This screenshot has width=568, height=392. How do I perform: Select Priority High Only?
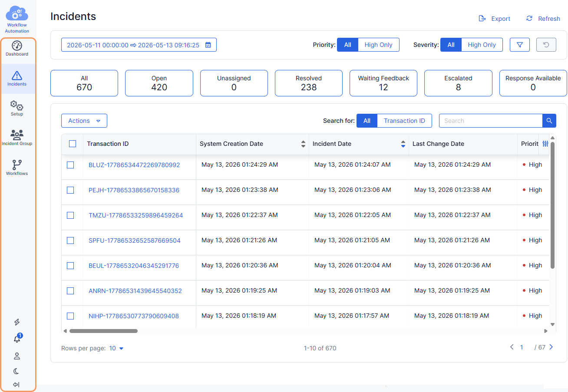pos(378,45)
